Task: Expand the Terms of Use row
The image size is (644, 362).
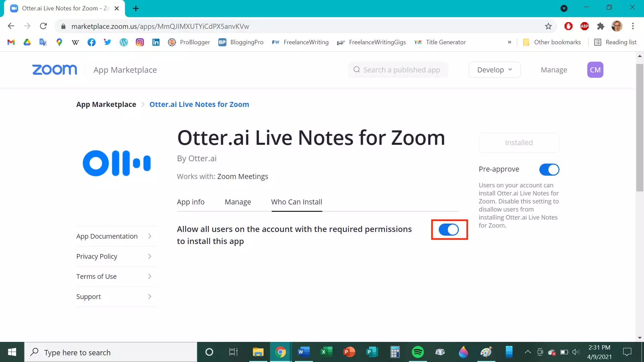Action: pyautogui.click(x=116, y=277)
